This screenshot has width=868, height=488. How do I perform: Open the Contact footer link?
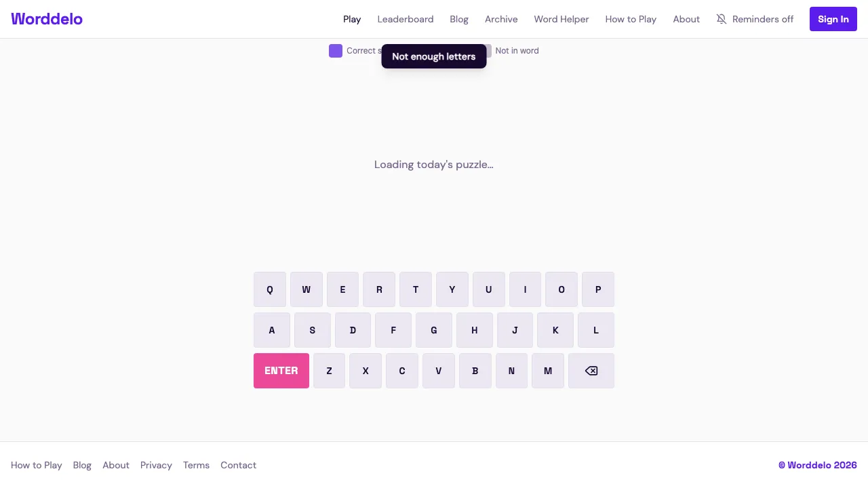pos(238,465)
